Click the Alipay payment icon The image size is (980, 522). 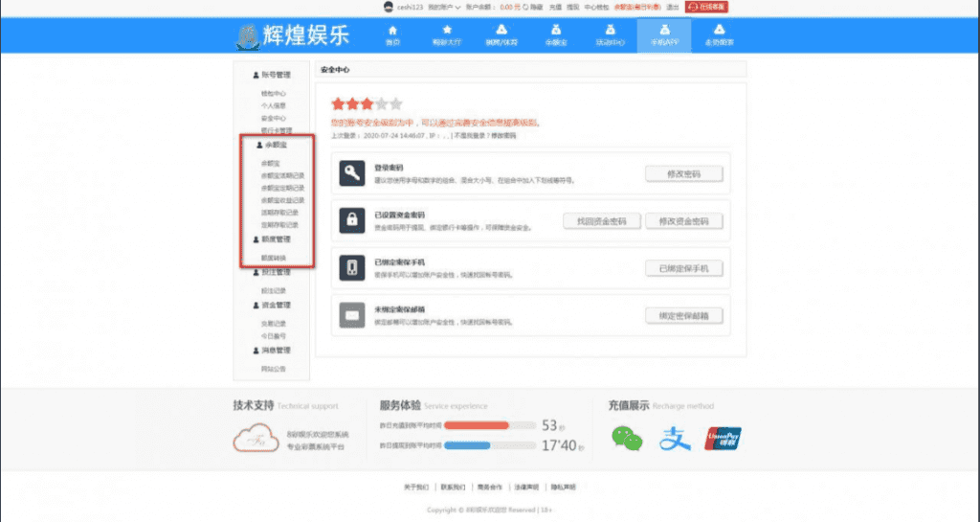point(675,439)
